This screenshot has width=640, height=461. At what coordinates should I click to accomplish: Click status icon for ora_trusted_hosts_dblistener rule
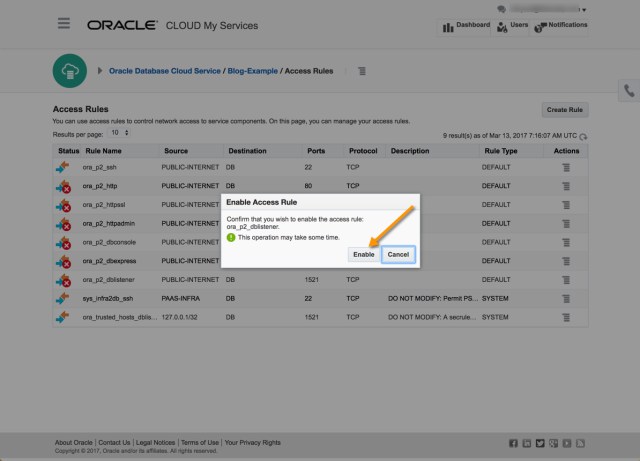tap(63, 317)
